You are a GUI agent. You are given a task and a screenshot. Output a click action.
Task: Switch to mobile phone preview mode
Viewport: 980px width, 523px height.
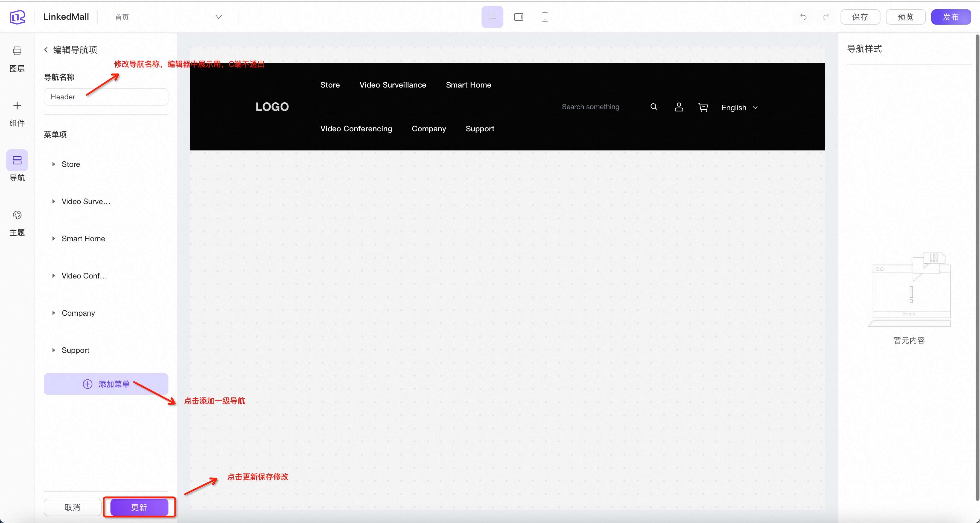click(x=544, y=17)
